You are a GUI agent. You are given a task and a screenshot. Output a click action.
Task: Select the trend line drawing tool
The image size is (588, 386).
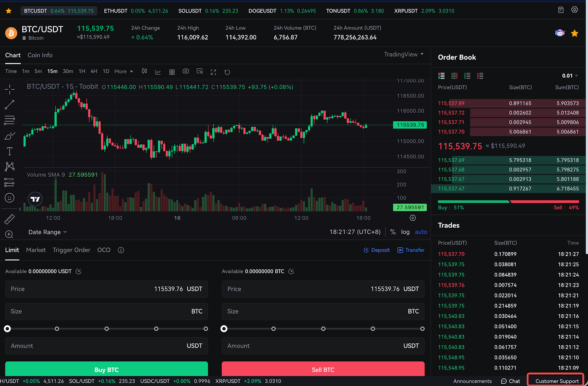click(x=10, y=105)
